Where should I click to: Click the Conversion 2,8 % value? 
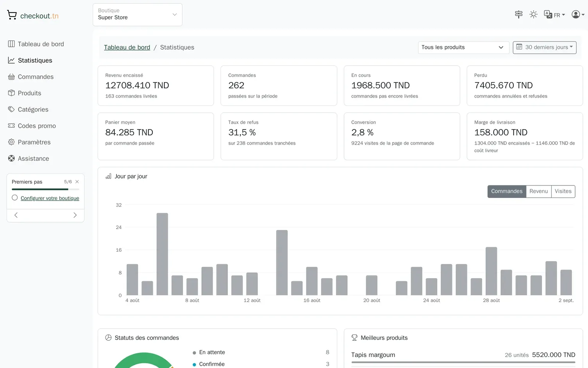pyautogui.click(x=362, y=132)
